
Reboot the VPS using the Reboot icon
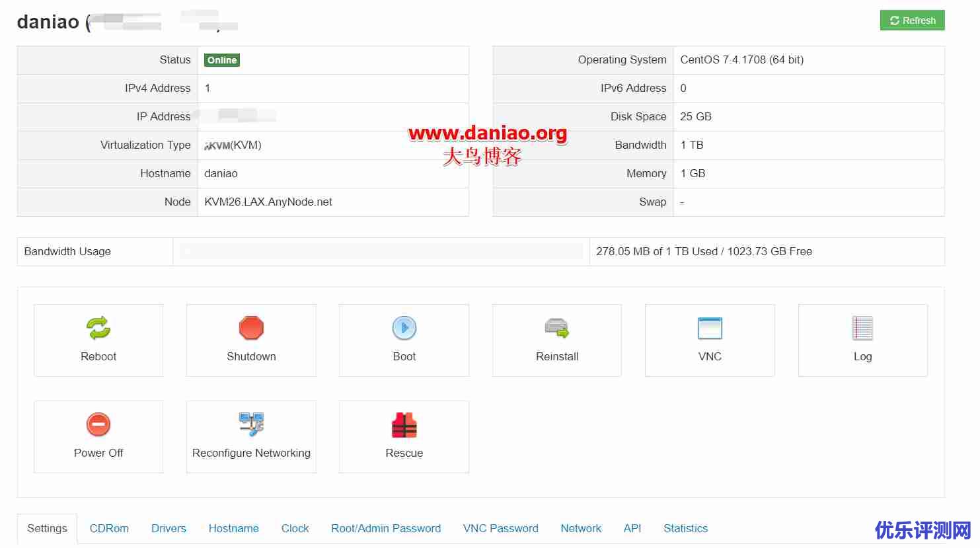(x=98, y=328)
